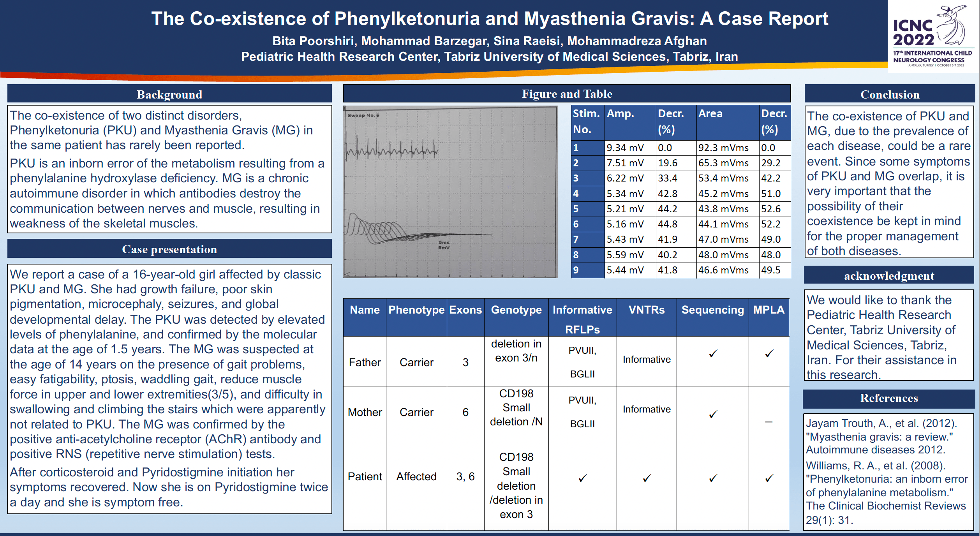Viewport: 980px width, 536px height.
Task: Click the 44.8 decrement cell
Action: [x=676, y=224]
